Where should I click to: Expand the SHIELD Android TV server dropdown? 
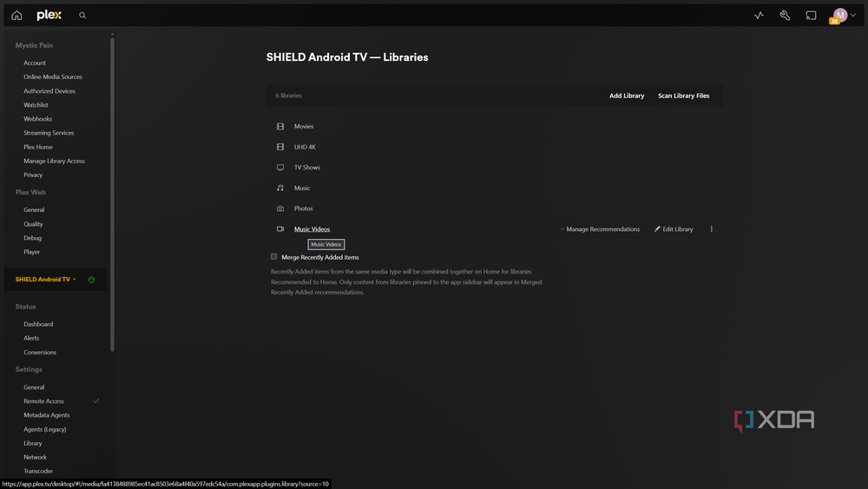[x=46, y=279]
